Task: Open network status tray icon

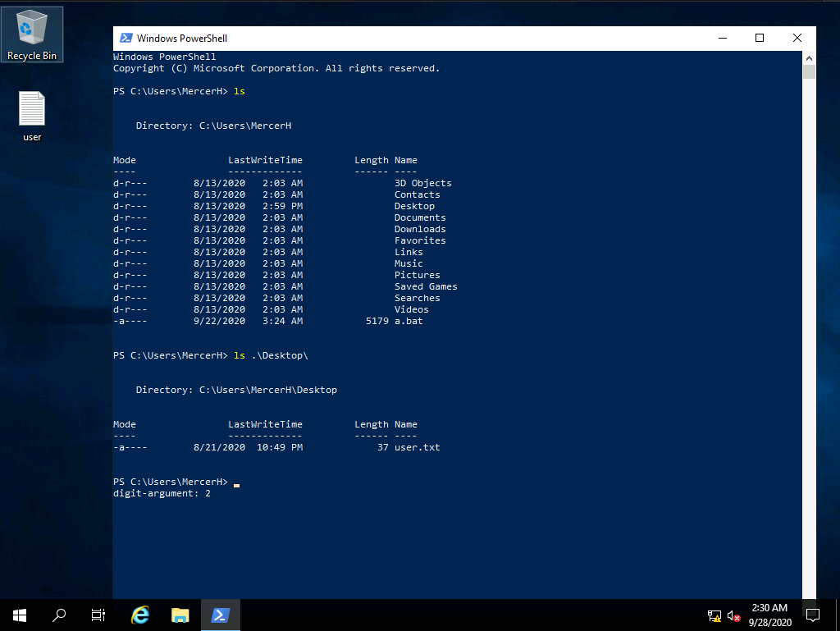Action: 714,615
